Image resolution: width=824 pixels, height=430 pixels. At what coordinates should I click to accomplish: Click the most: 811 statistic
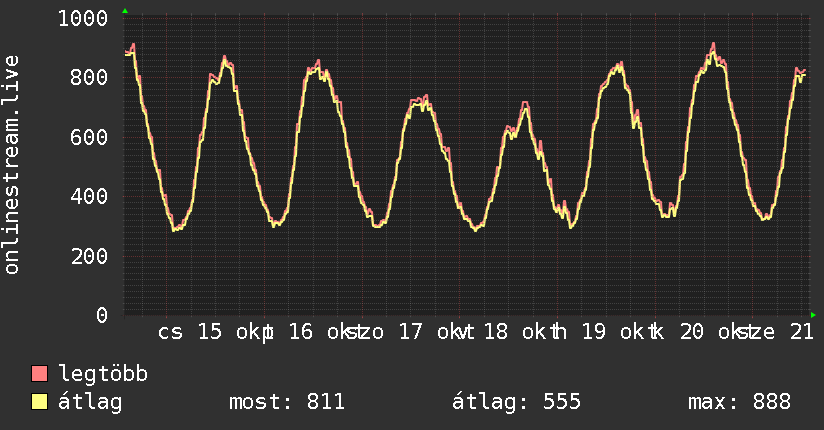coord(287,402)
